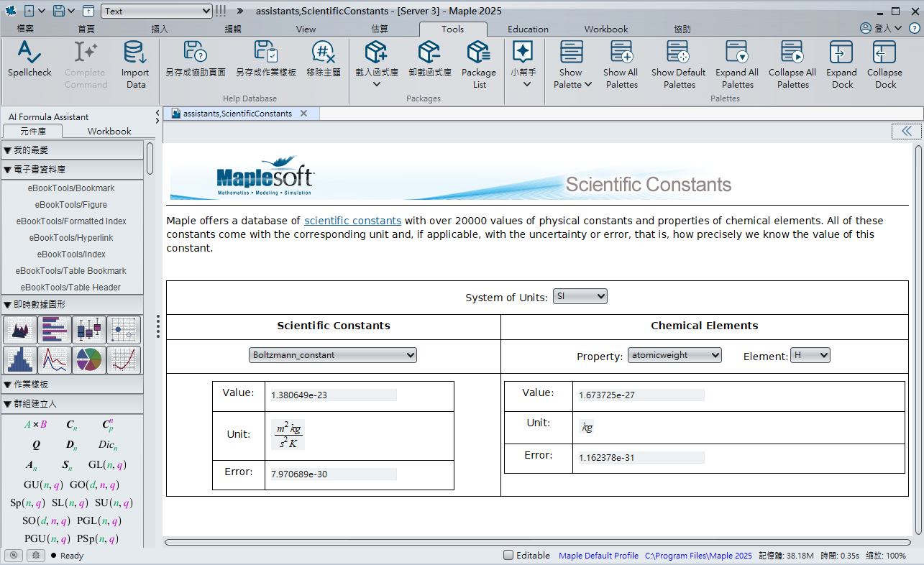
Task: Close the assistants,ScientificConstants document tab
Action: click(303, 114)
